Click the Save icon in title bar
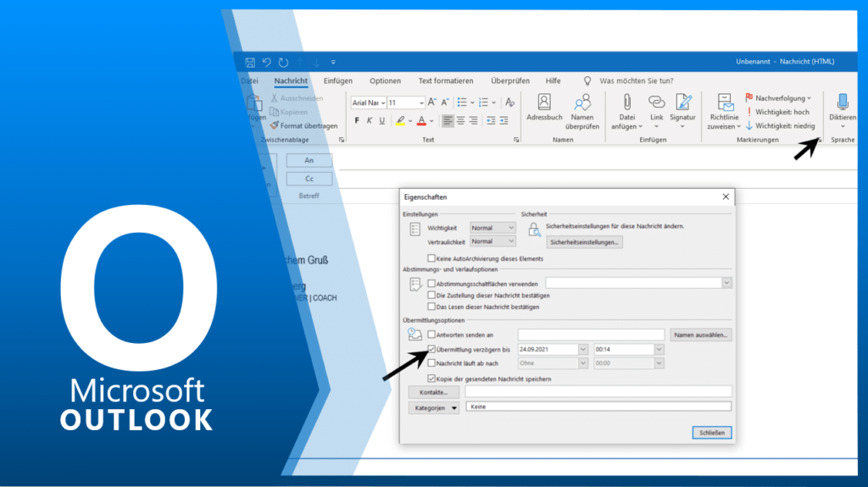 250,62
